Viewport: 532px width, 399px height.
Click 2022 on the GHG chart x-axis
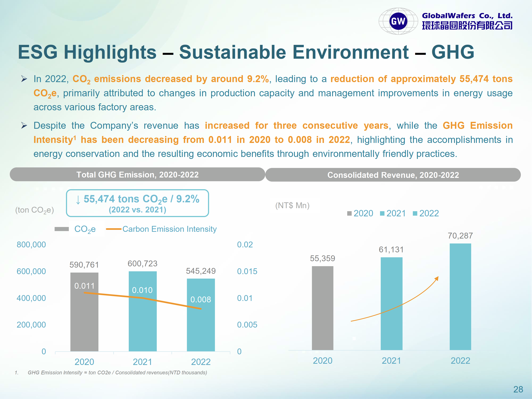[x=201, y=362]
